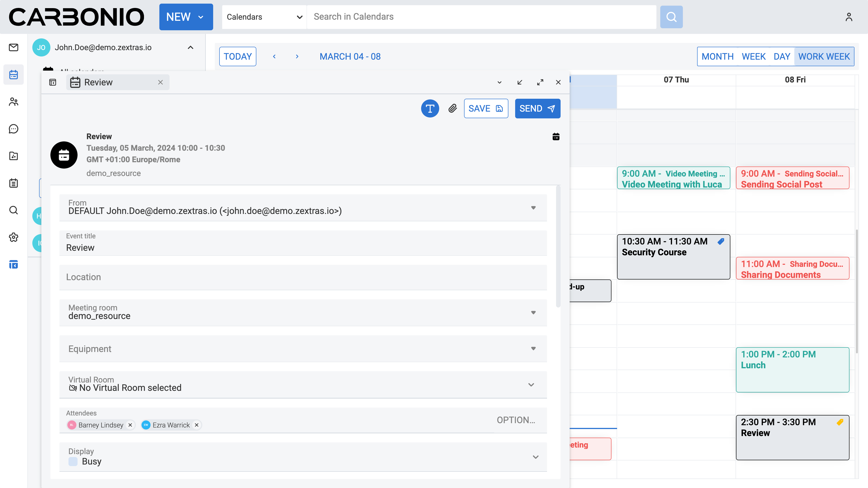Open the Virtual Room dropdown
The image size is (868, 488).
coord(531,385)
